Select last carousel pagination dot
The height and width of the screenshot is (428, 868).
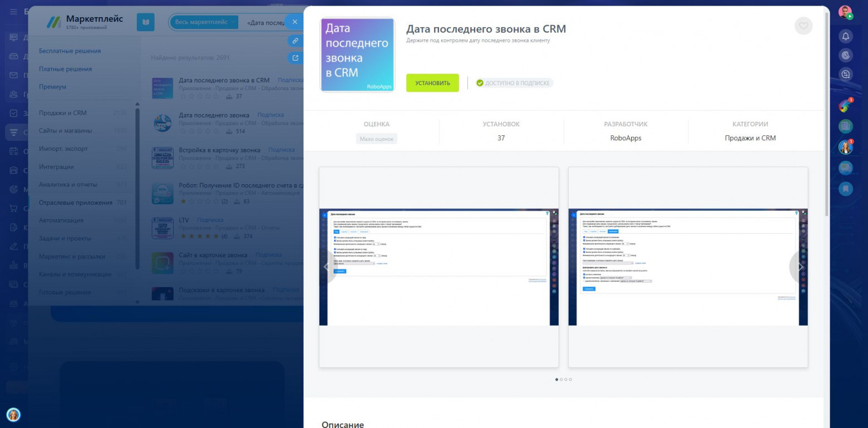(570, 380)
